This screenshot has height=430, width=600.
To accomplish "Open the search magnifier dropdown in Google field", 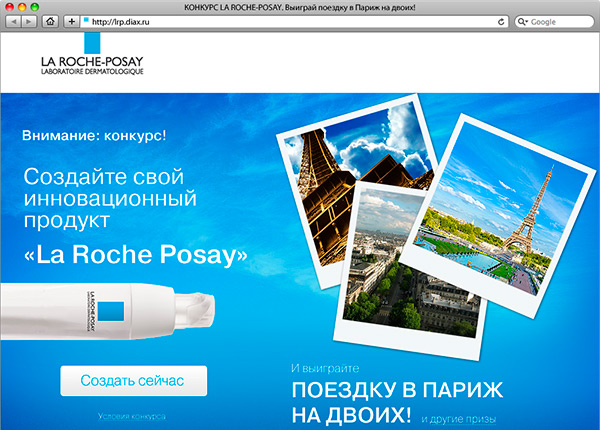I will coord(522,22).
